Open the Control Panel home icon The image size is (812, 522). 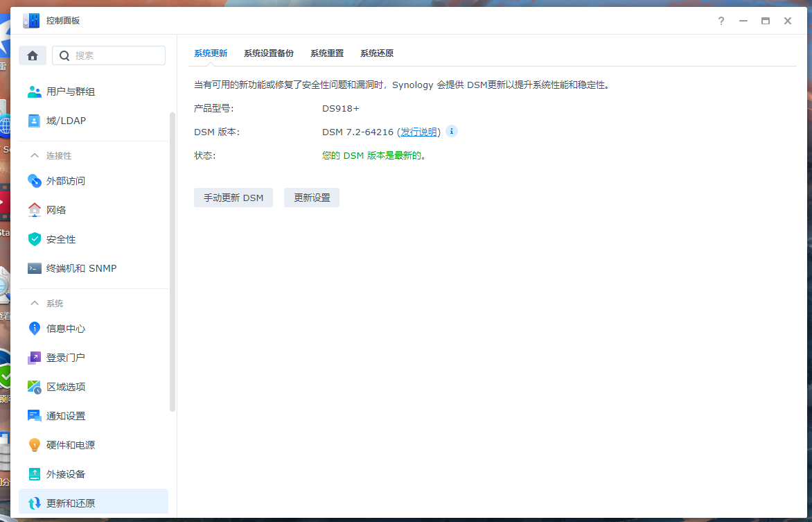[x=32, y=55]
